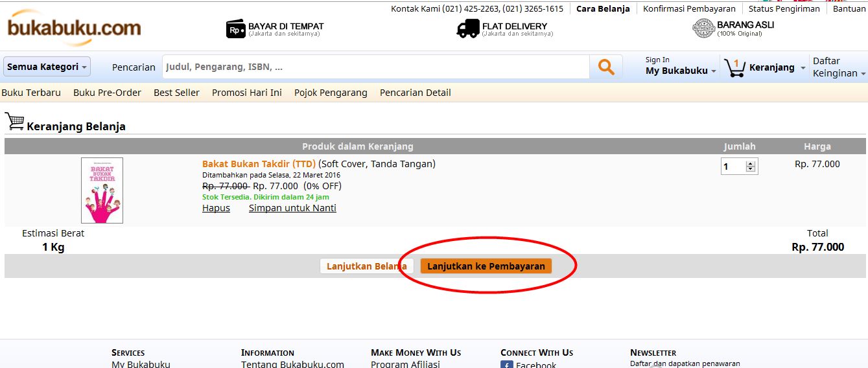
Task: Decrease the quantity with the down arrow
Action: tap(751, 170)
